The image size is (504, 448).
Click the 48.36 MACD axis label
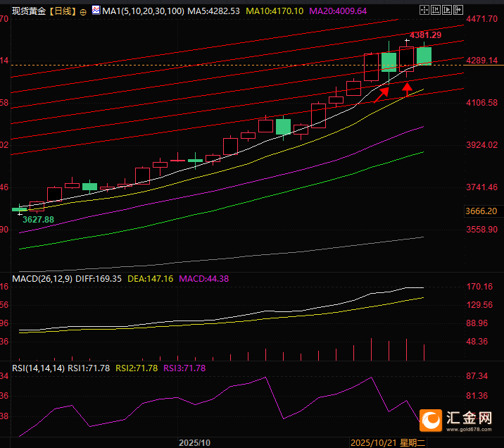coord(477,341)
